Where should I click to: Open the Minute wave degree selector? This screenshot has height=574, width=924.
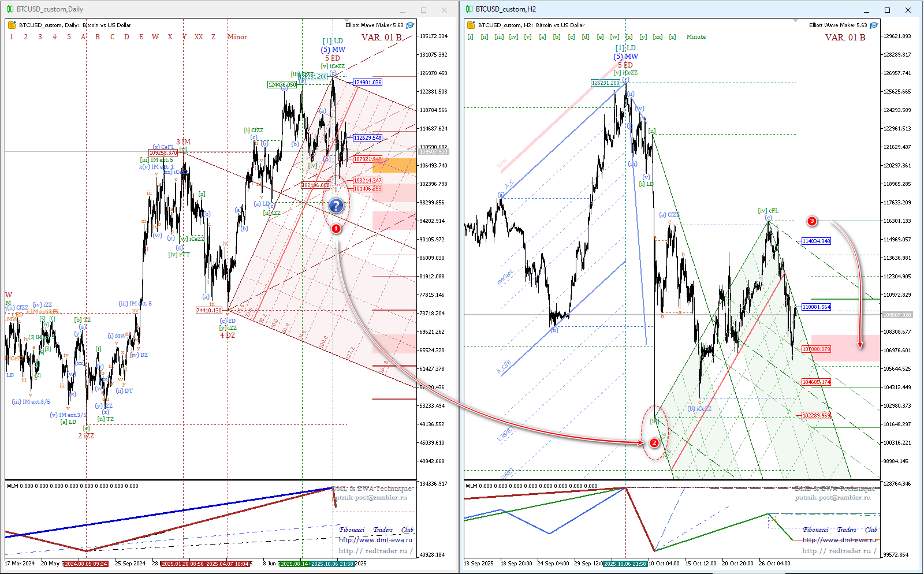tap(696, 37)
